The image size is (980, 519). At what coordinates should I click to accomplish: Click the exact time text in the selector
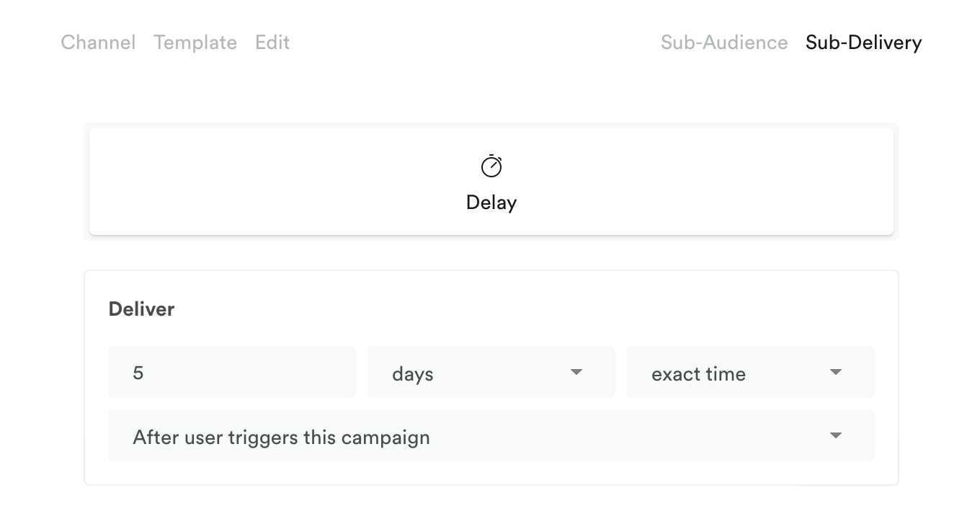[698, 374]
